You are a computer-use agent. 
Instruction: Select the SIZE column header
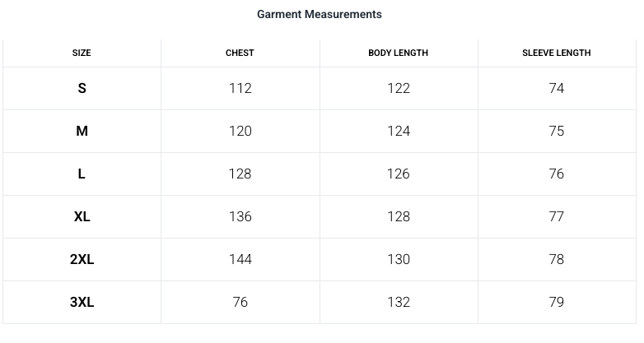(82, 53)
